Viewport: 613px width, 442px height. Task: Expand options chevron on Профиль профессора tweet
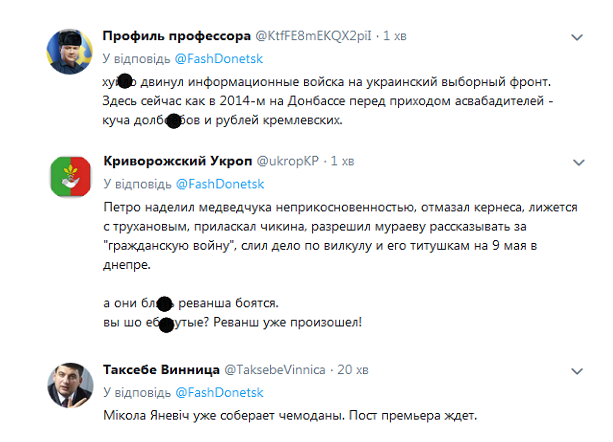pos(577,37)
